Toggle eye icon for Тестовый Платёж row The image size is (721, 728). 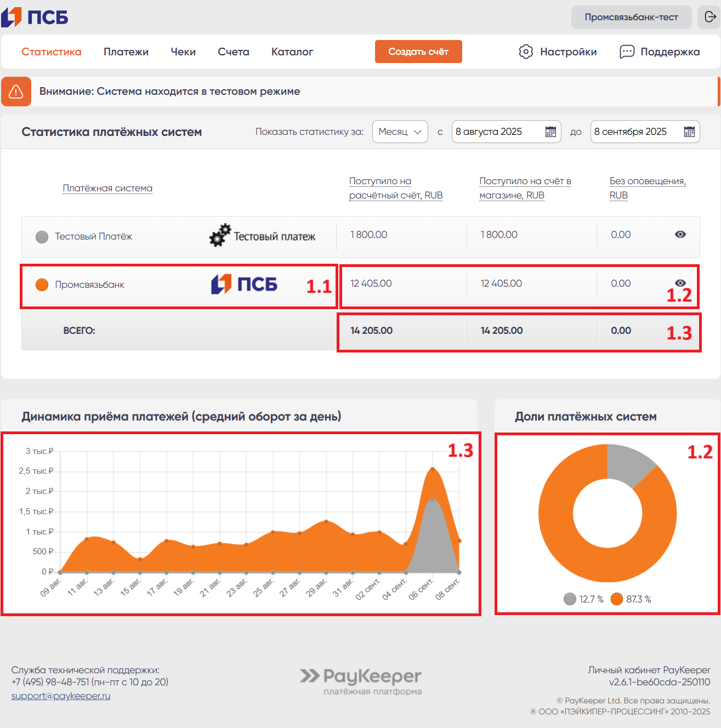[x=680, y=235]
